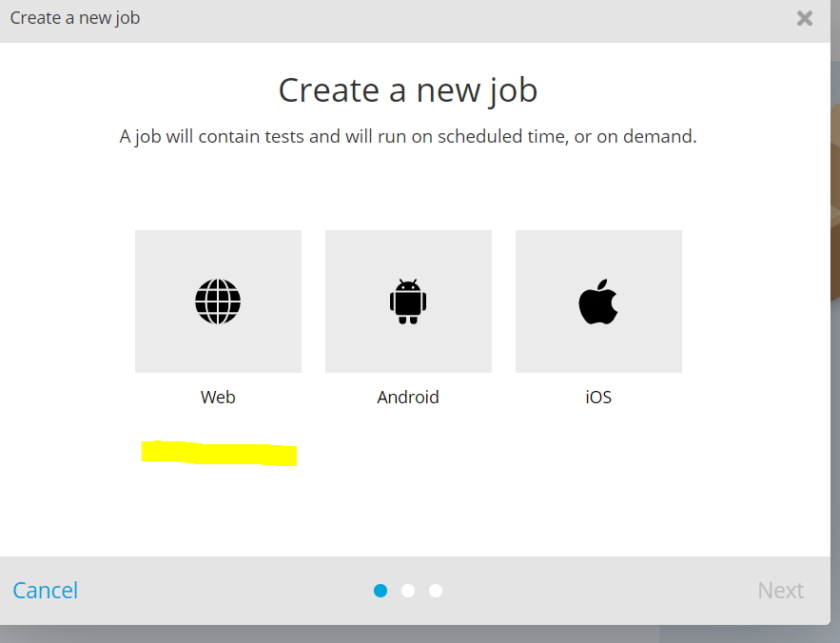Select the Web globe icon tile

pos(218,302)
